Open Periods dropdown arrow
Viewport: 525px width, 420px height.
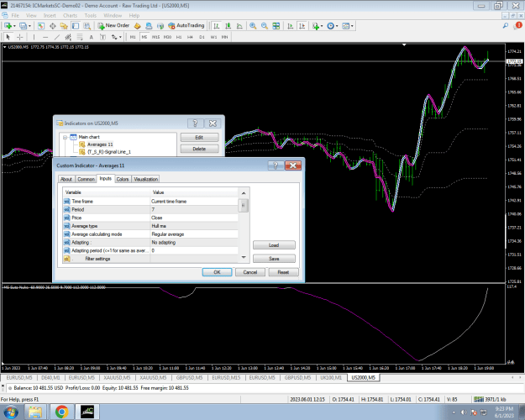(x=337, y=26)
